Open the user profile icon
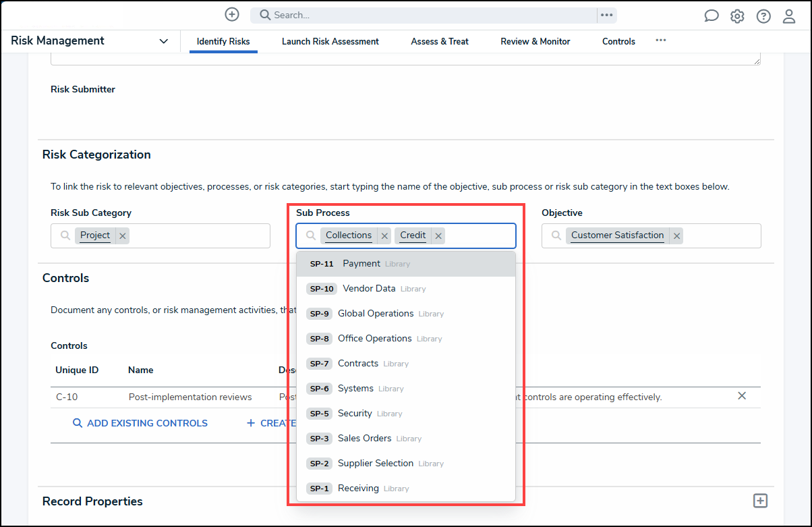This screenshot has width=812, height=527. tap(789, 16)
